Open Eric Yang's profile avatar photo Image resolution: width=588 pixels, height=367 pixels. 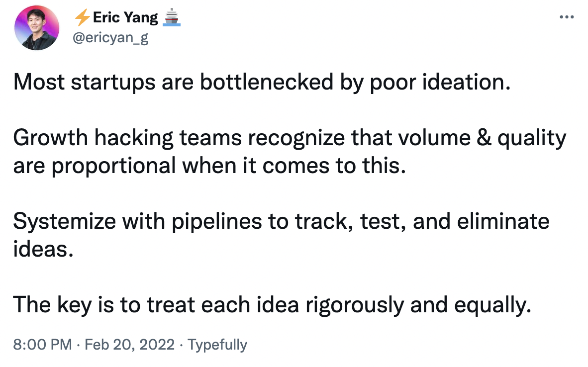[37, 28]
